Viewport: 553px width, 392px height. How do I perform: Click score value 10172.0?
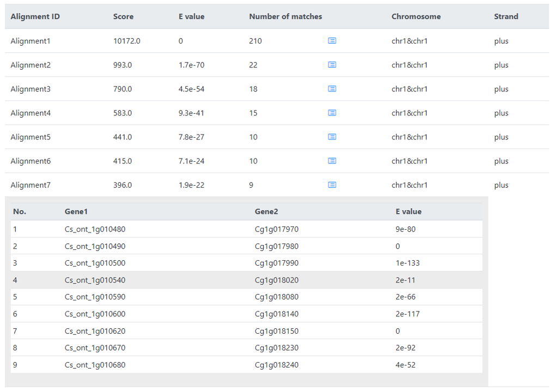126,41
